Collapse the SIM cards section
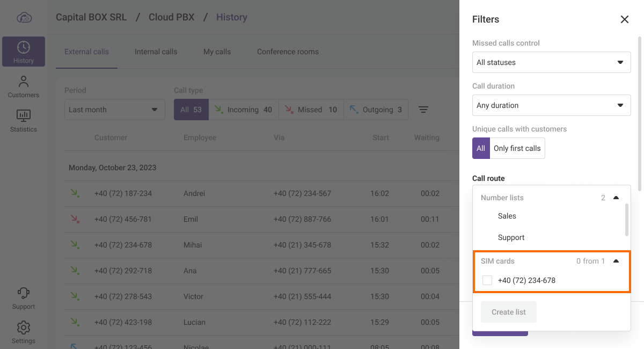This screenshot has width=644, height=349. (x=616, y=261)
